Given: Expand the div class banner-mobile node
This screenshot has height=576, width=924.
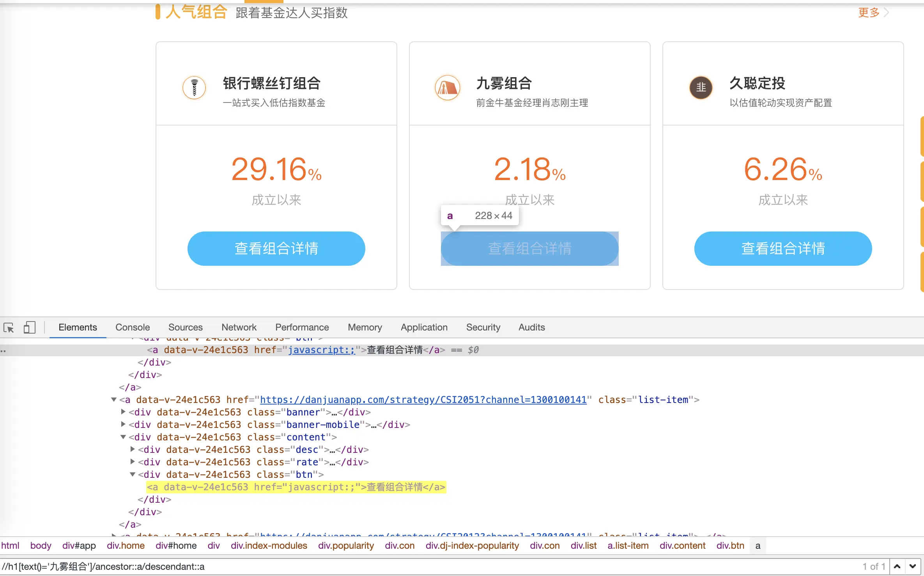Looking at the screenshot, I should [x=123, y=424].
